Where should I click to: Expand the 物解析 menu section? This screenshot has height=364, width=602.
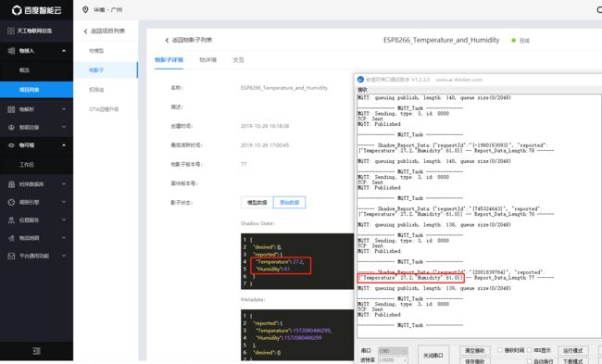point(64,109)
